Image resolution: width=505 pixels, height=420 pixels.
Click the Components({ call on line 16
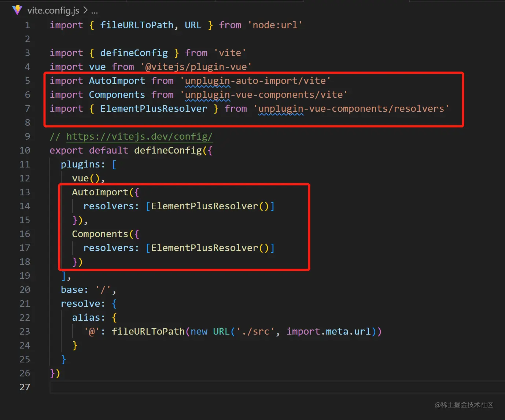click(x=106, y=234)
